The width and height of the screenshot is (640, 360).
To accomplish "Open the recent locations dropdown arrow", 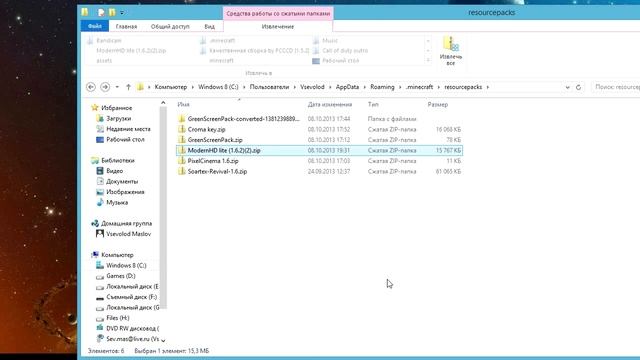I will [117, 87].
